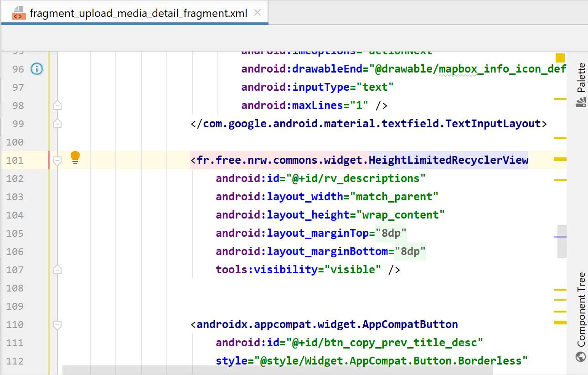The width and height of the screenshot is (588, 375).
Task: Close the fragment_upload_media_detail_fragment.xml tab
Action: tap(258, 13)
